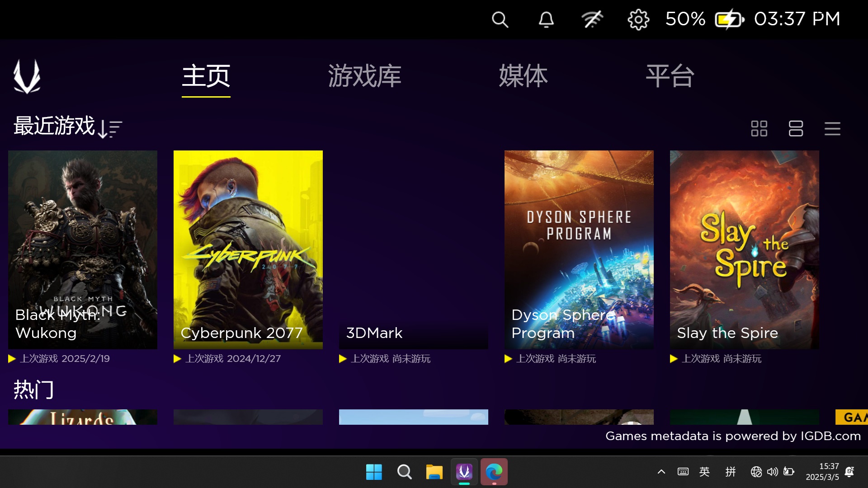Open Black Myth: Wukong game cover
Image resolution: width=868 pixels, height=488 pixels.
coord(83,249)
